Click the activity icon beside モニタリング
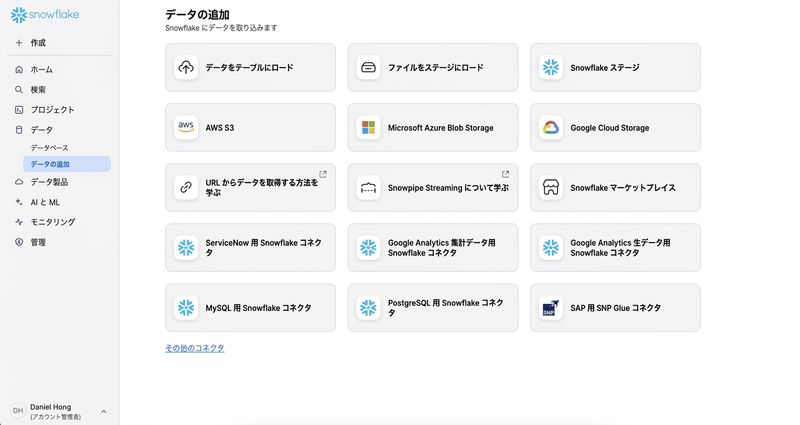Screen dimensions: 800x425 (19, 222)
